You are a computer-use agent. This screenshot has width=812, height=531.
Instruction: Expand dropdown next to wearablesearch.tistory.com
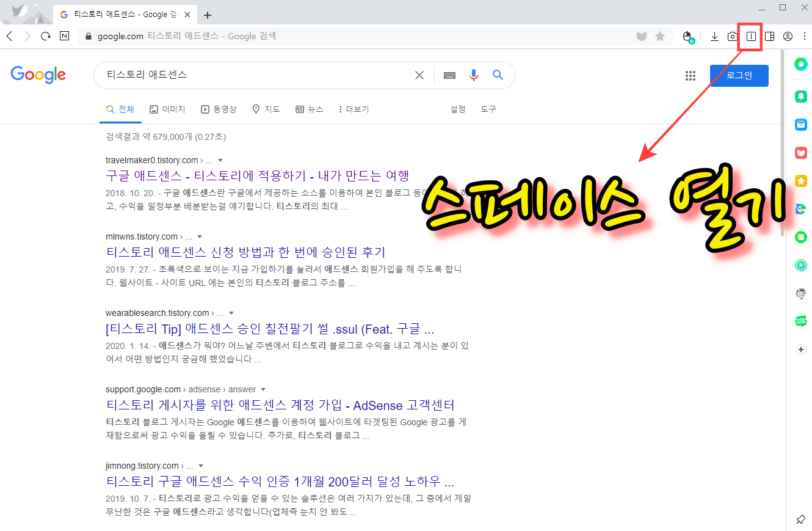point(231,313)
